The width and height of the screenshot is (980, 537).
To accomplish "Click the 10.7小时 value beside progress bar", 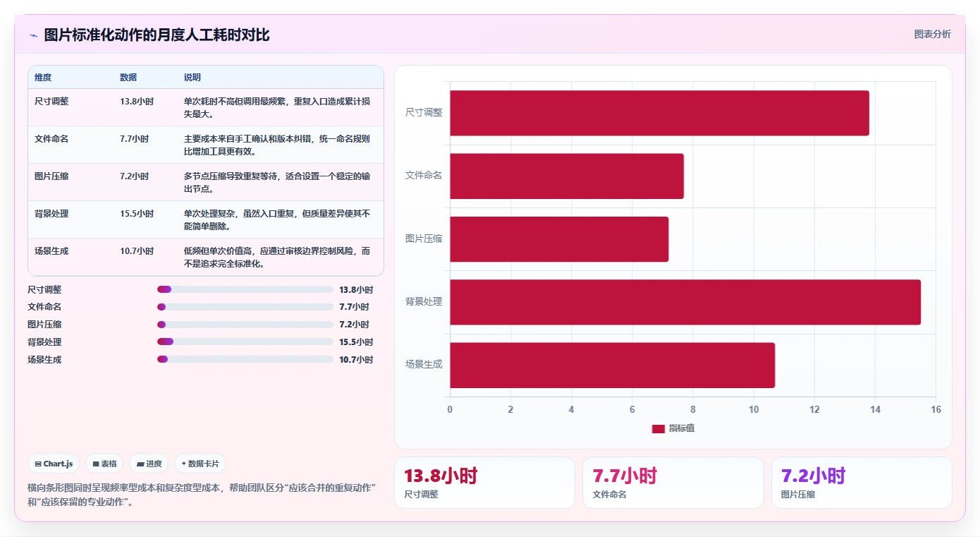I will (x=356, y=360).
